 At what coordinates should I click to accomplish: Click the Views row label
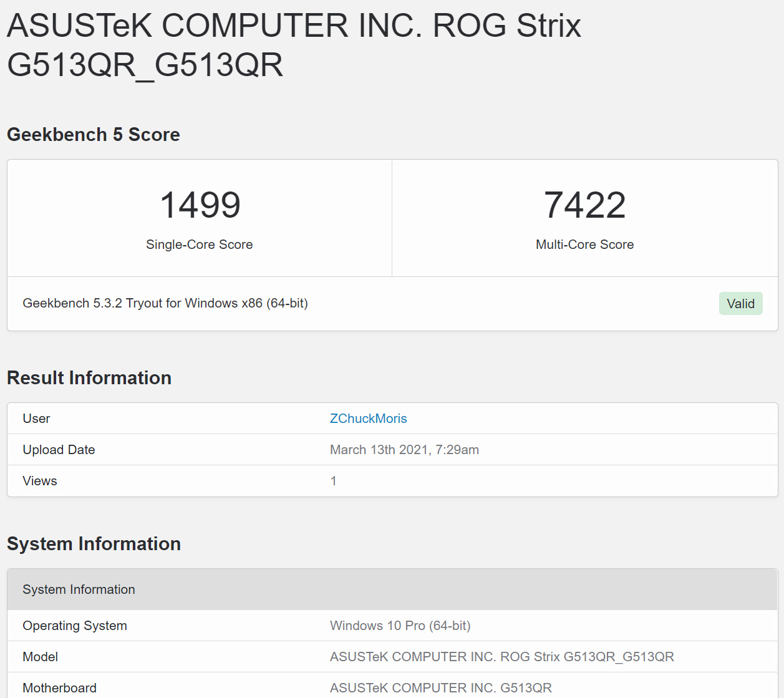pos(40,481)
